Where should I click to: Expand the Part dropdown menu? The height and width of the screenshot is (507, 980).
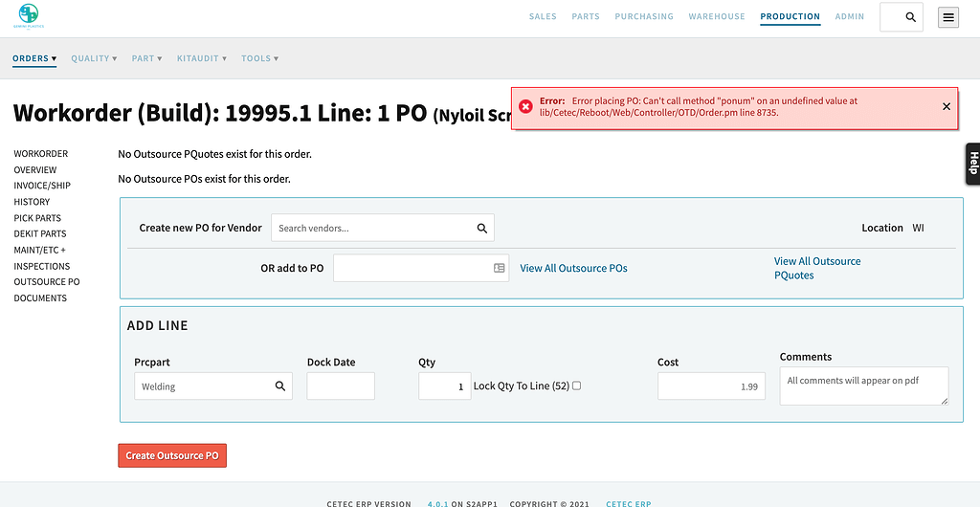[146, 58]
